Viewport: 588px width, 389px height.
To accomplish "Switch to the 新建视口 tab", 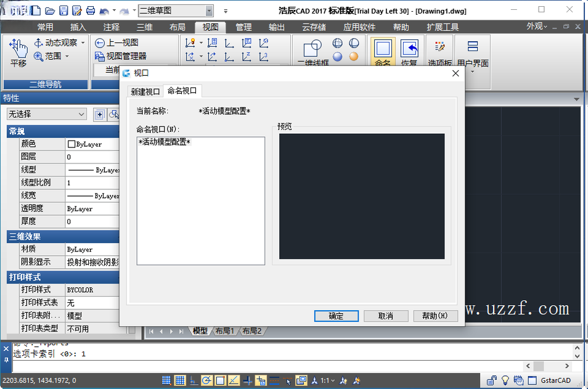I will tap(145, 91).
